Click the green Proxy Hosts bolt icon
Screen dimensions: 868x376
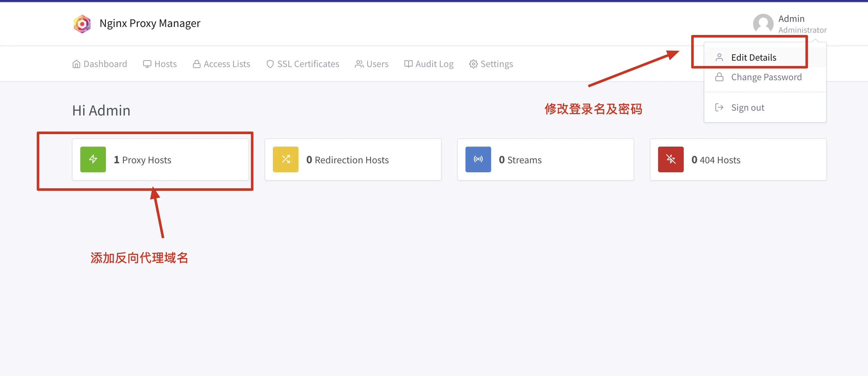coord(93,159)
